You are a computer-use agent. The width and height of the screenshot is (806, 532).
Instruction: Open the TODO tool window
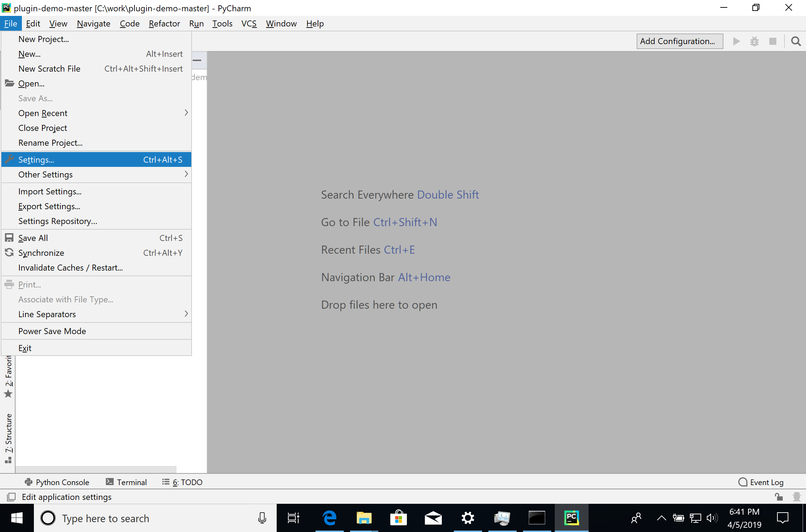[182, 482]
